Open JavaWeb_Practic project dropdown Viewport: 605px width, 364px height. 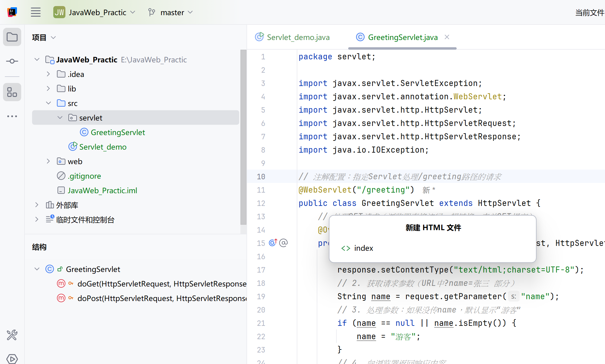(94, 12)
